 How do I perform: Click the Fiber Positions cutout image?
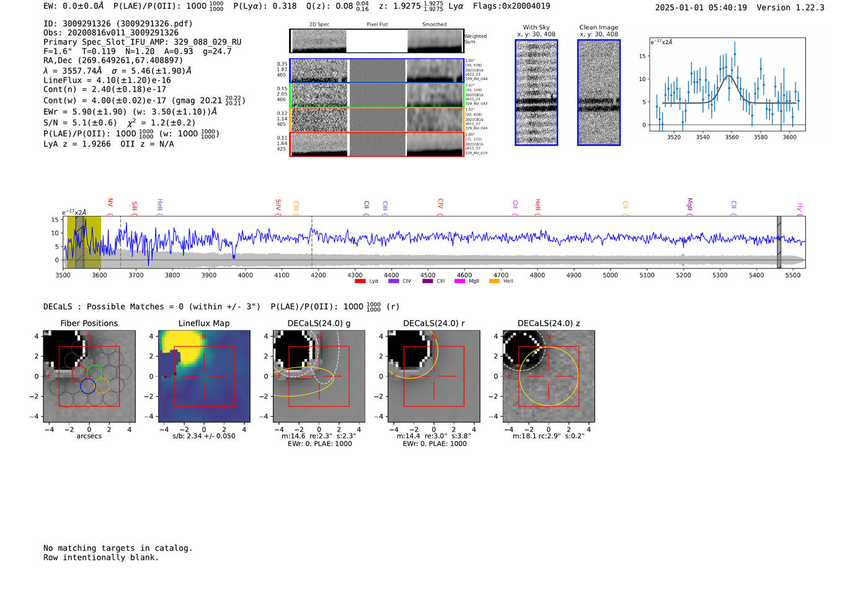pos(89,376)
